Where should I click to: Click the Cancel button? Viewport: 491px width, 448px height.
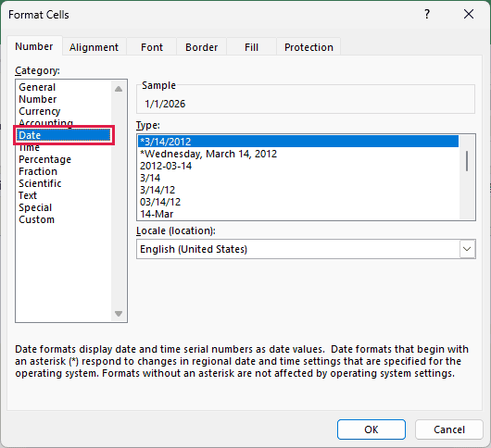pyautogui.click(x=449, y=429)
